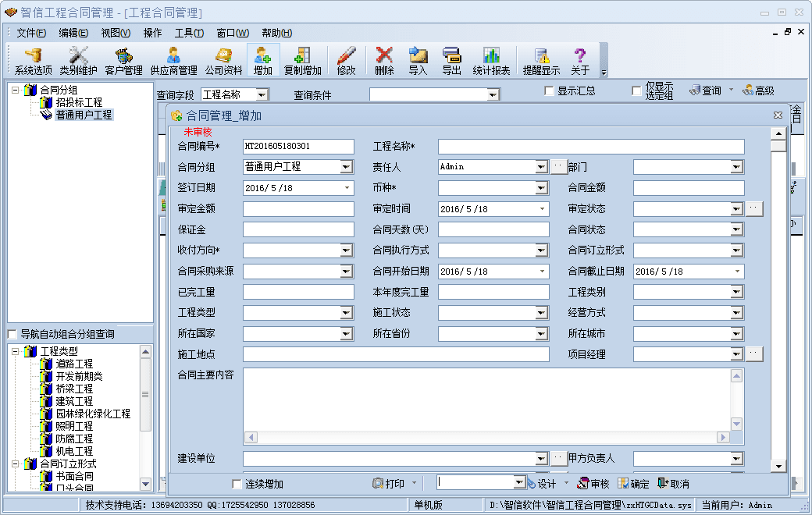
Task: Open the 视图 menu
Action: pos(115,33)
